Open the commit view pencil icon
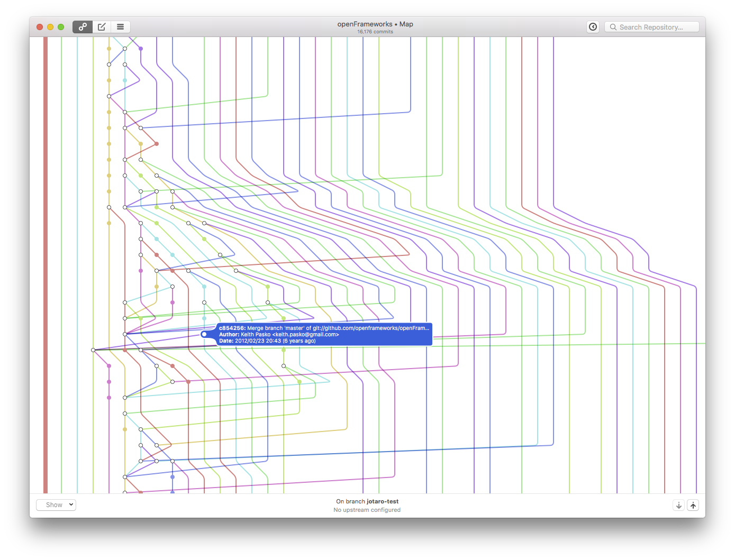Viewport: 735px width, 560px height. [x=102, y=27]
